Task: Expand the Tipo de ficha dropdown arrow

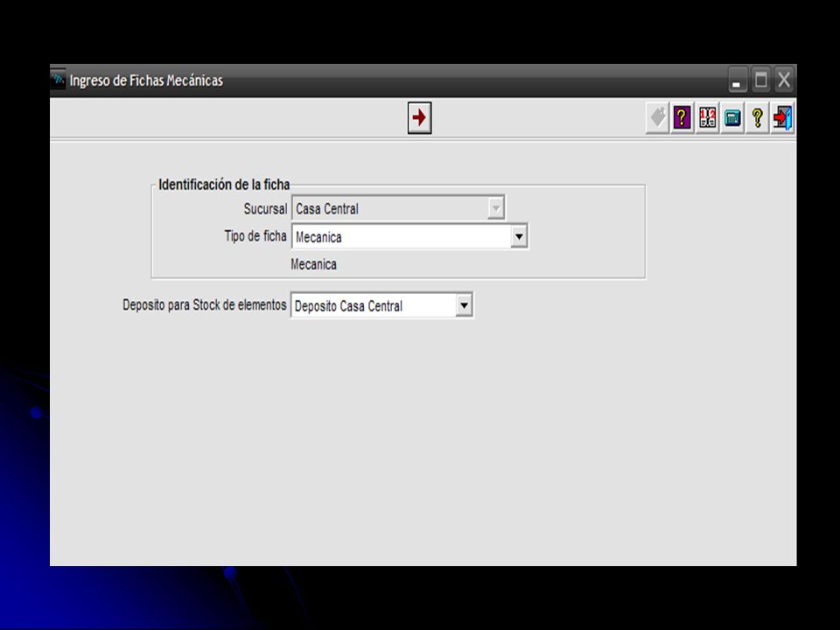Action: coord(519,236)
